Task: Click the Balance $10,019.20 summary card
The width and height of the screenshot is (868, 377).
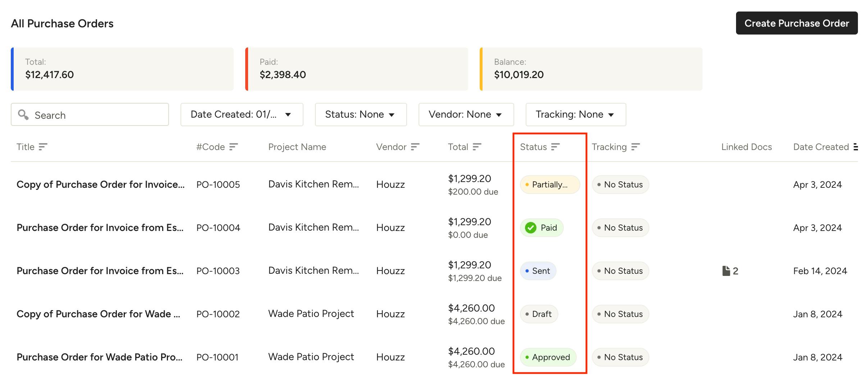Action: (591, 69)
